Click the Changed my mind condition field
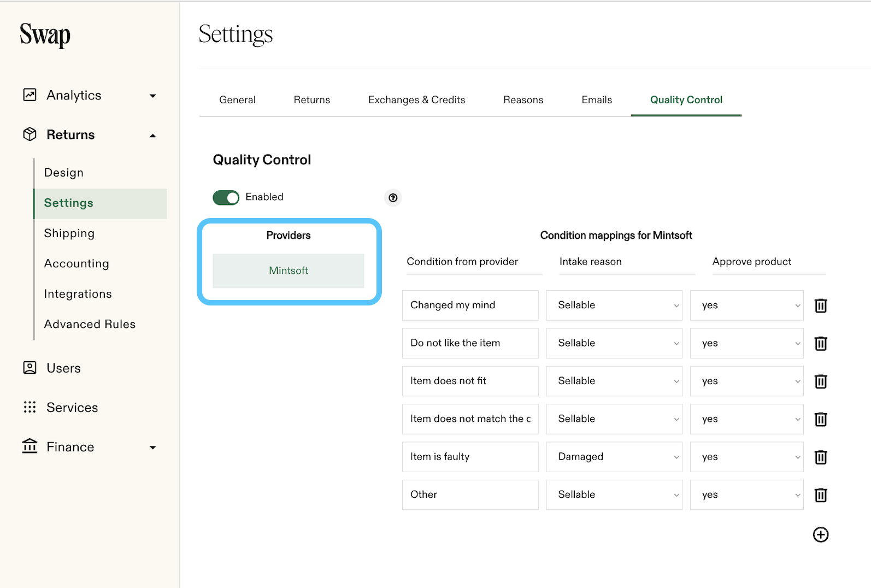 470,305
